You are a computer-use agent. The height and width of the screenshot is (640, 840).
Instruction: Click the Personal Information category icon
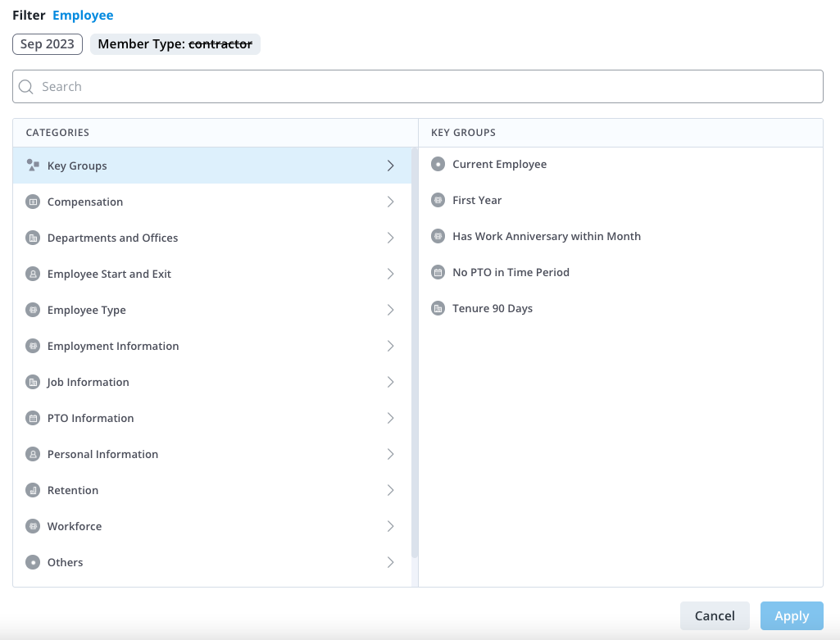(x=33, y=454)
